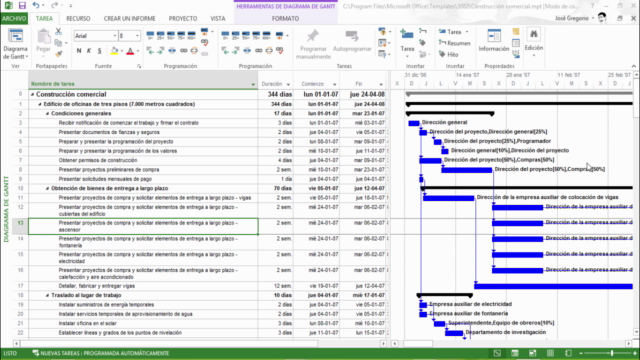The width and height of the screenshot is (640, 360).
Task: Open task notes with the yellow note icon
Action: (516, 32)
